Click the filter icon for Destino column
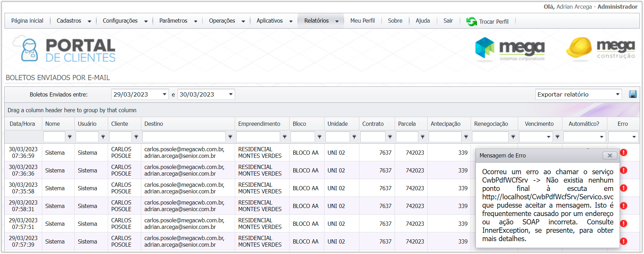Screen dimensions: 644x254 [230, 137]
